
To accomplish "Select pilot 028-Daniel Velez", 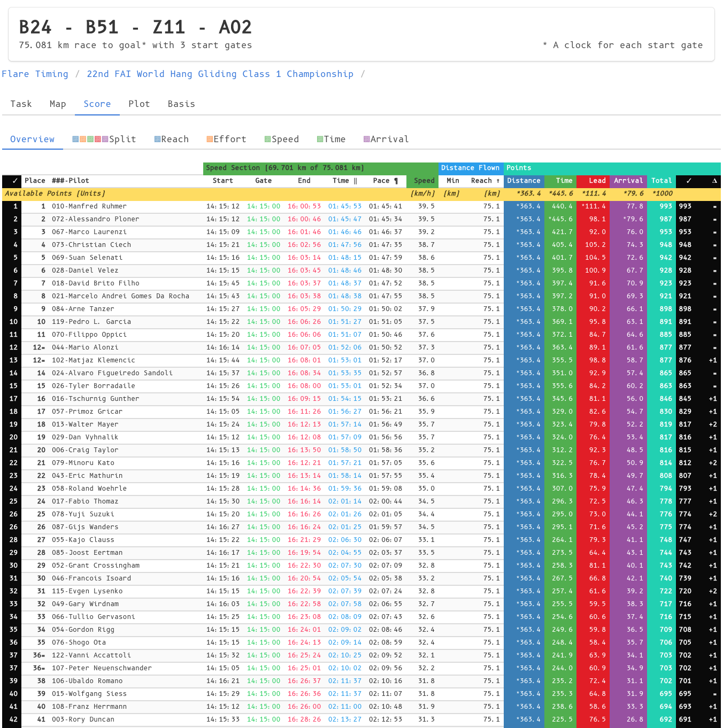I will click(85, 270).
